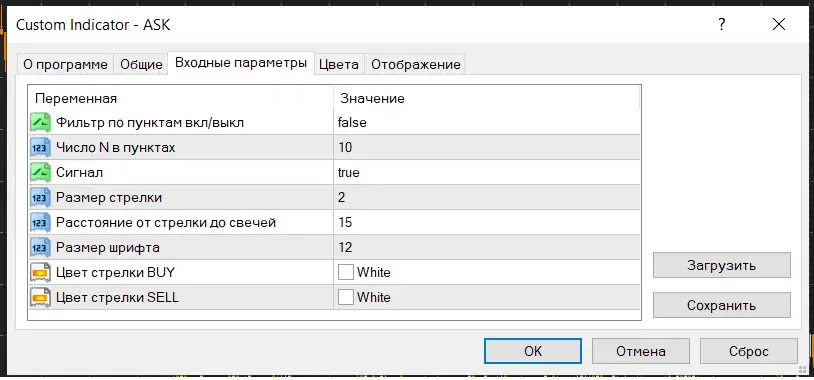The height and width of the screenshot is (380, 814).
Task: Select the false value of Фильтр по пунктам
Action: click(x=352, y=123)
